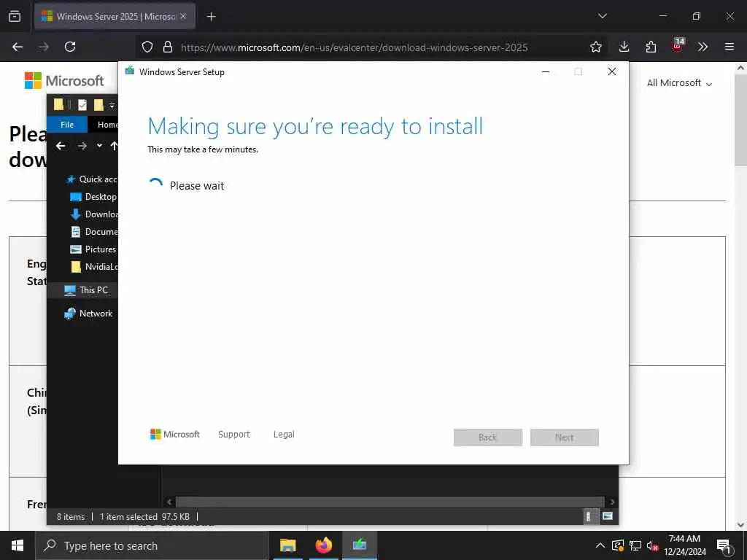Switch Explorer to large icons view

pos(608,516)
